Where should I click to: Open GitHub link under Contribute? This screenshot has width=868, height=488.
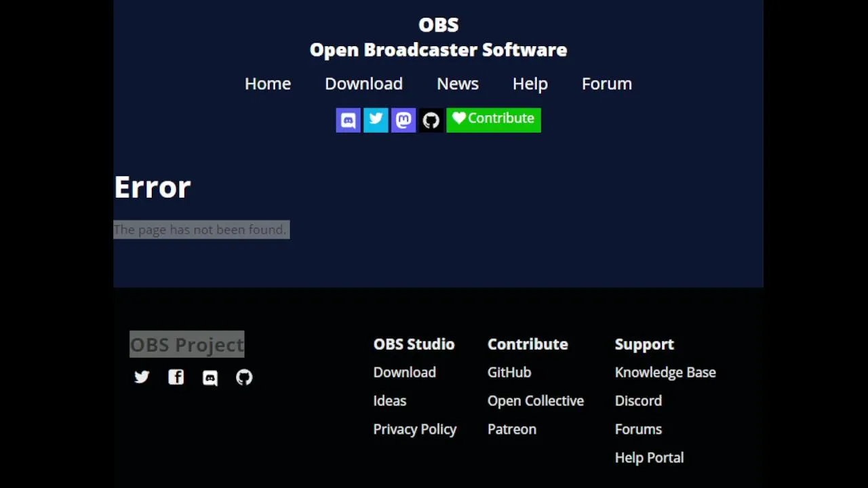click(x=509, y=372)
